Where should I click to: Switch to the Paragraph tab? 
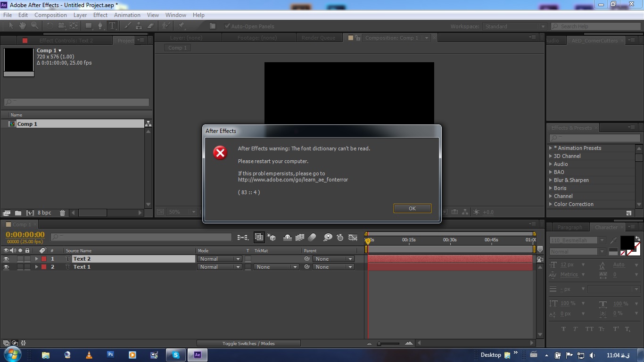point(570,227)
